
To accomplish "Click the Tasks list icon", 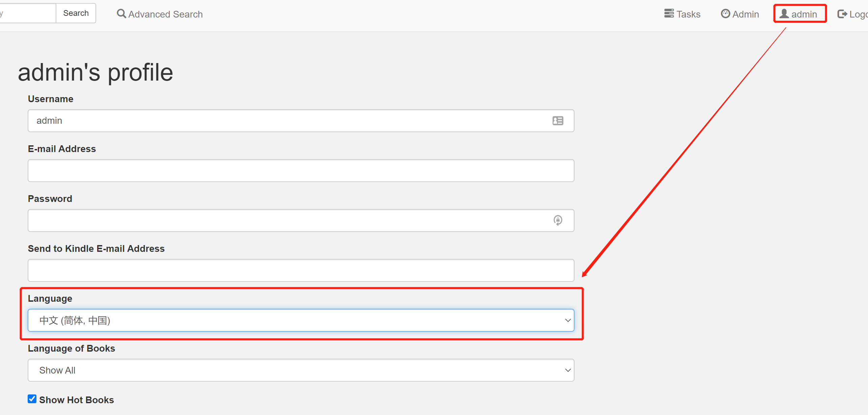I will pos(669,13).
